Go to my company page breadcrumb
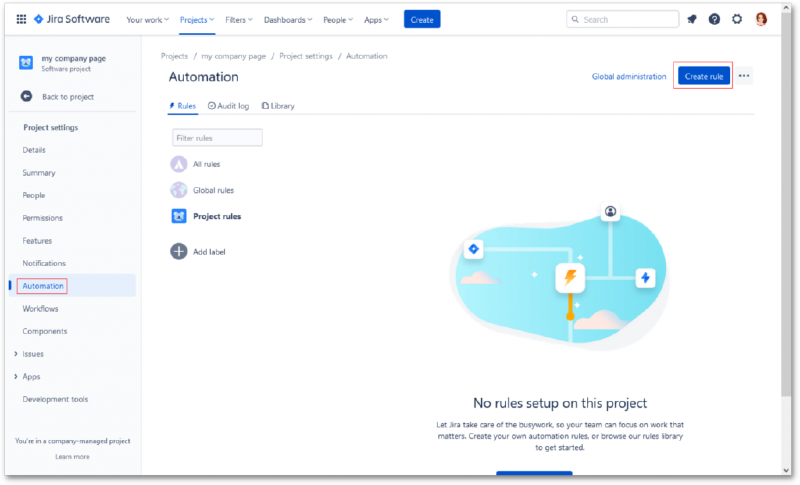Viewport: 800px width, 485px height. (x=234, y=56)
